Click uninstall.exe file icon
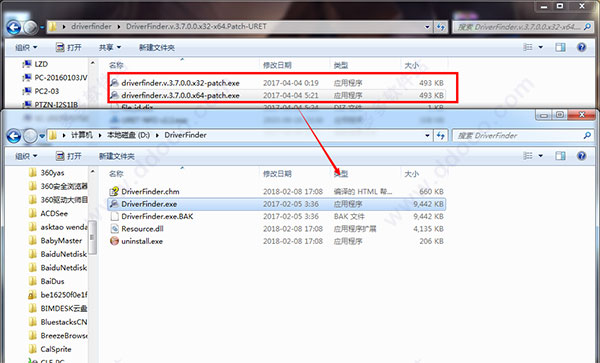 114,241
